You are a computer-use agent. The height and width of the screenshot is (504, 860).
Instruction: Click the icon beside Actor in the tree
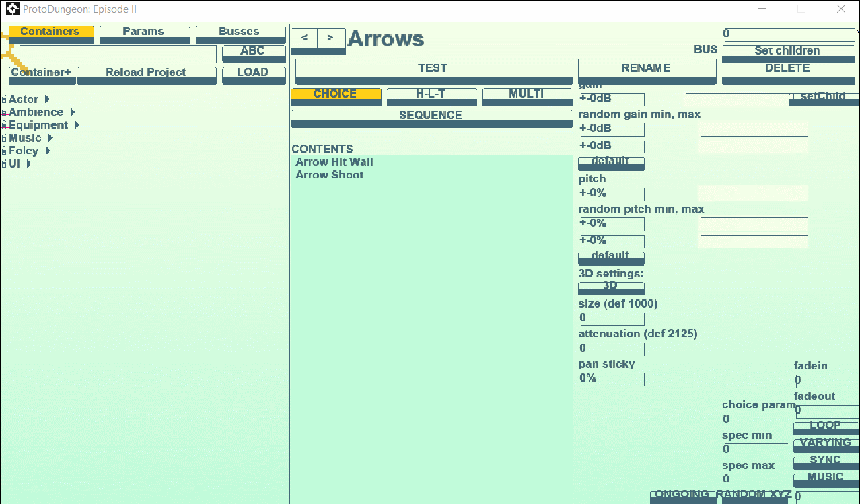(3, 100)
